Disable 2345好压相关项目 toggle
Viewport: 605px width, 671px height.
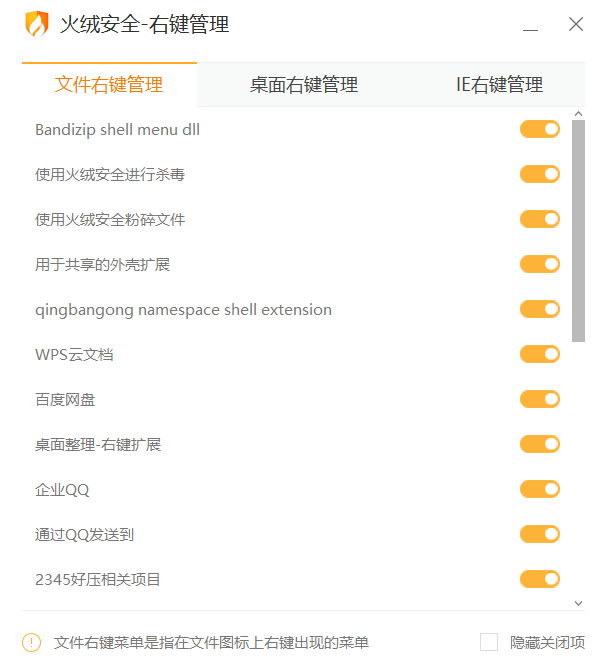(540, 579)
